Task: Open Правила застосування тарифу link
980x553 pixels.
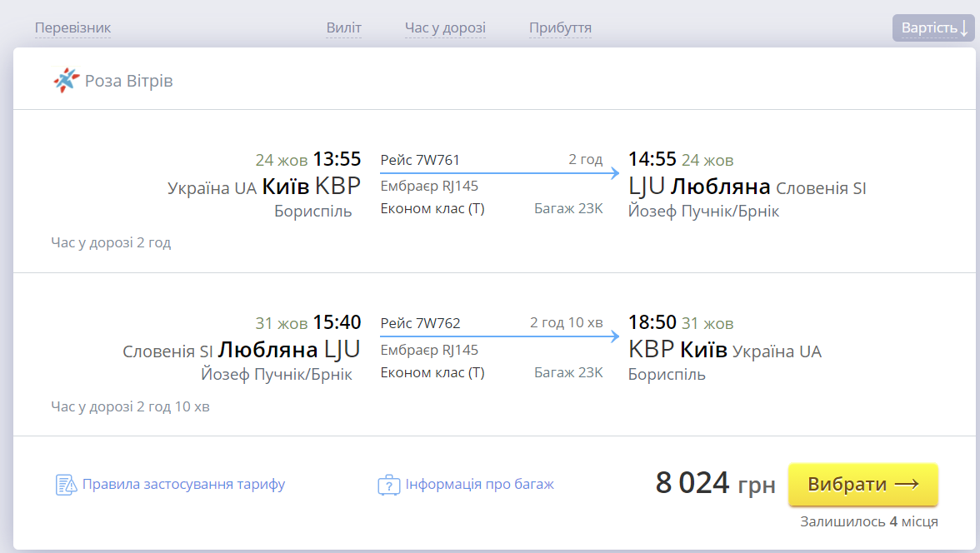Action: pos(183,484)
